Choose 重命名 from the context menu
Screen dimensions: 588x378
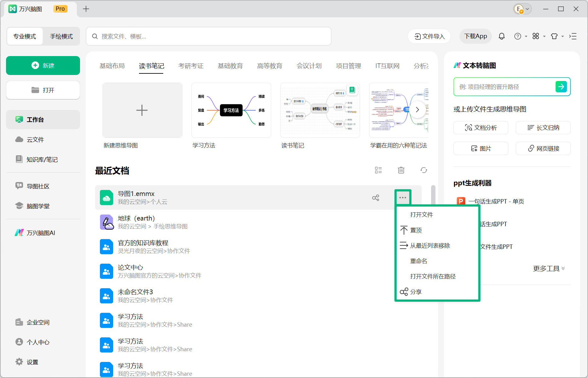click(x=437, y=261)
